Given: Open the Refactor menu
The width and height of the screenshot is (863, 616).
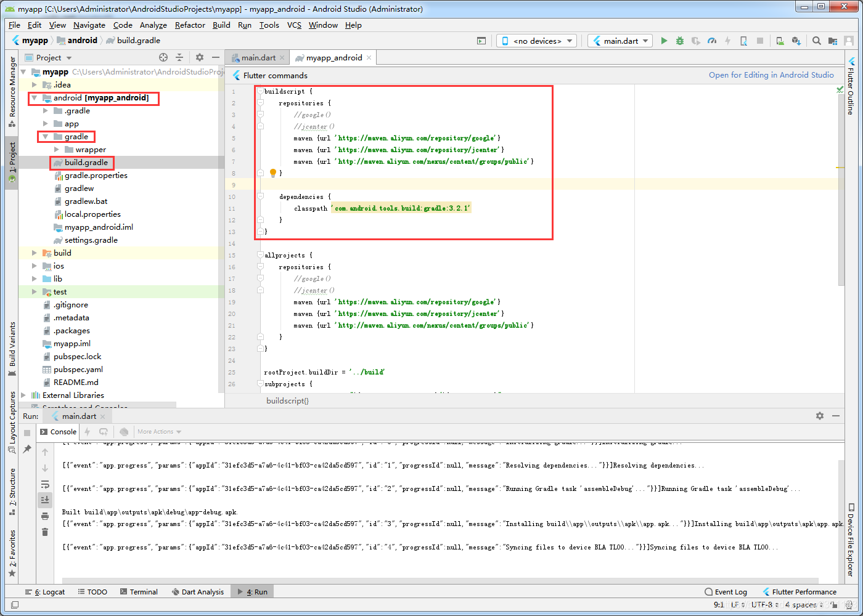Looking at the screenshot, I should pos(190,25).
